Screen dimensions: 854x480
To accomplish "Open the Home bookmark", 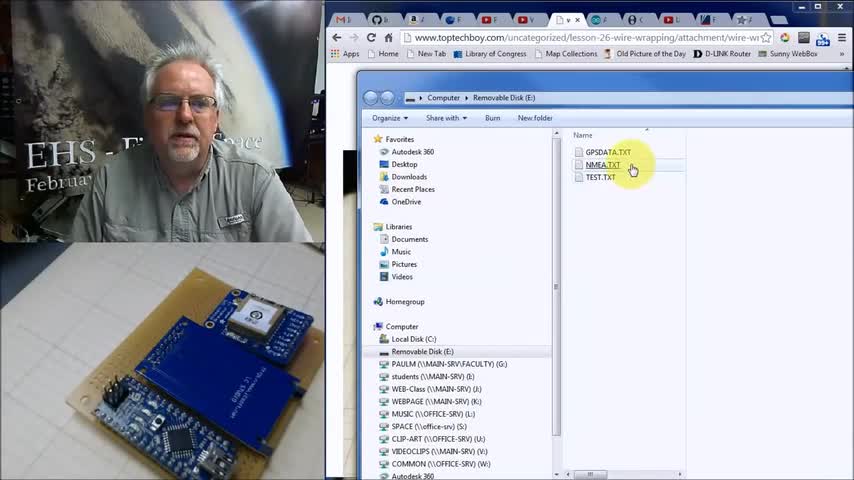I will (x=383, y=54).
